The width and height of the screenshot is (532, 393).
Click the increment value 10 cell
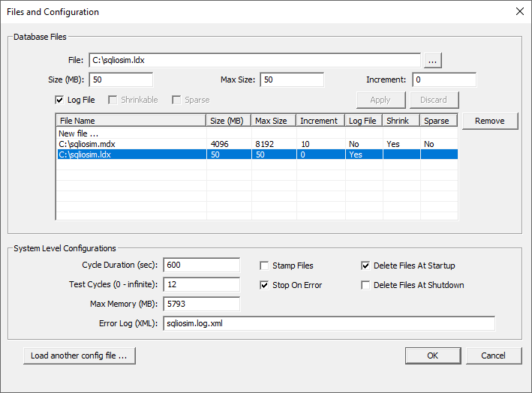(x=321, y=144)
